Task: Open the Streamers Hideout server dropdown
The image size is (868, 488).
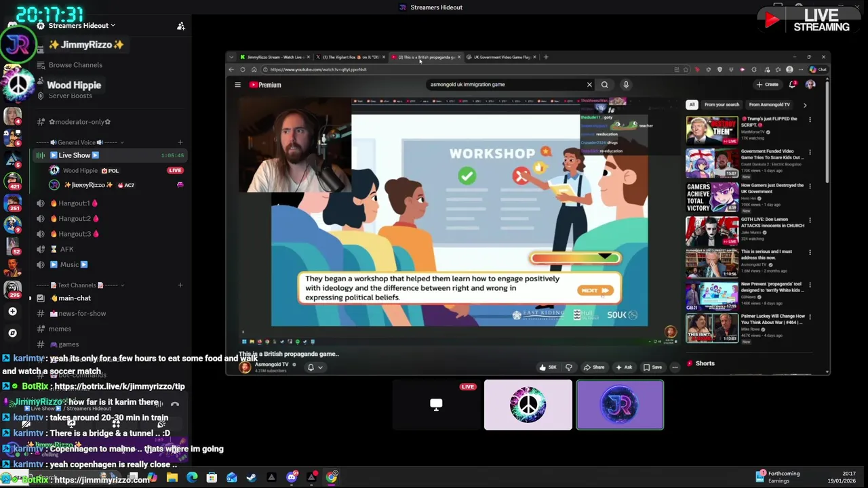Action: coord(81,26)
